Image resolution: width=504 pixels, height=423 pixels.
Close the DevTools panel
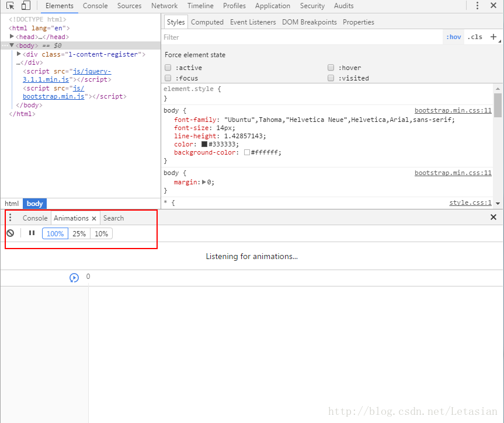(493, 5)
